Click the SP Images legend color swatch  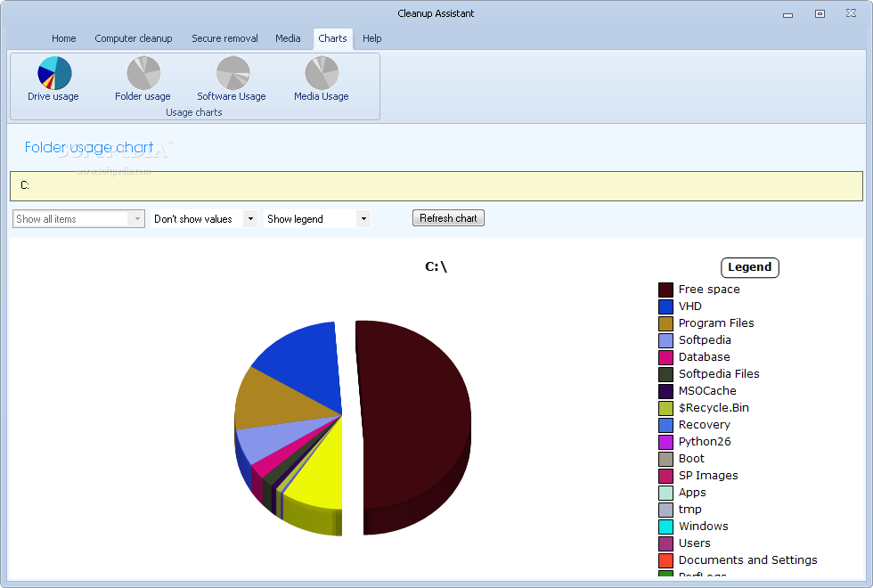click(666, 476)
